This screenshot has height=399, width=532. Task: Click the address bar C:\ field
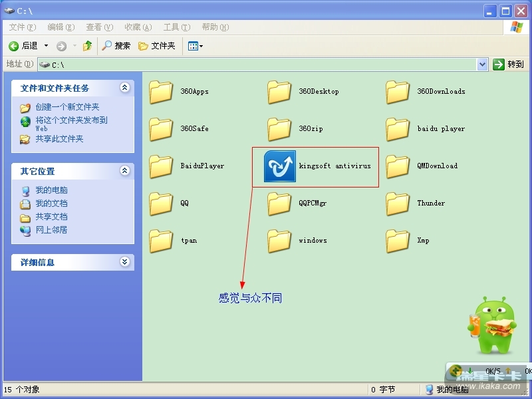(257, 64)
